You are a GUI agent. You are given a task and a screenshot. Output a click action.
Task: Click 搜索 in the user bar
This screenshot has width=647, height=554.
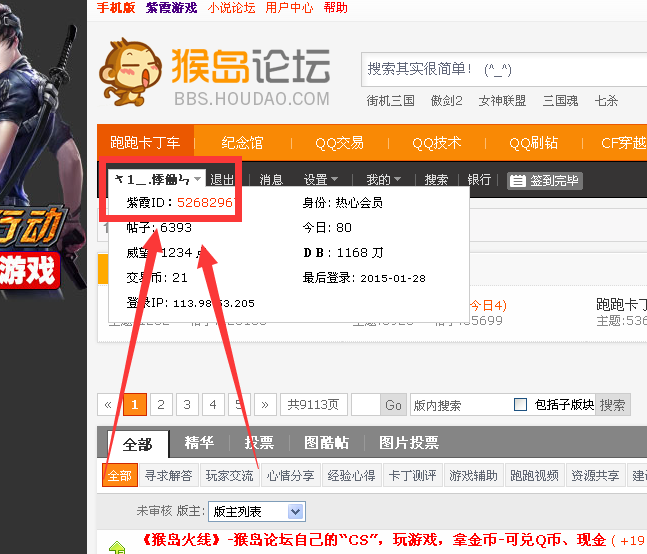436,179
